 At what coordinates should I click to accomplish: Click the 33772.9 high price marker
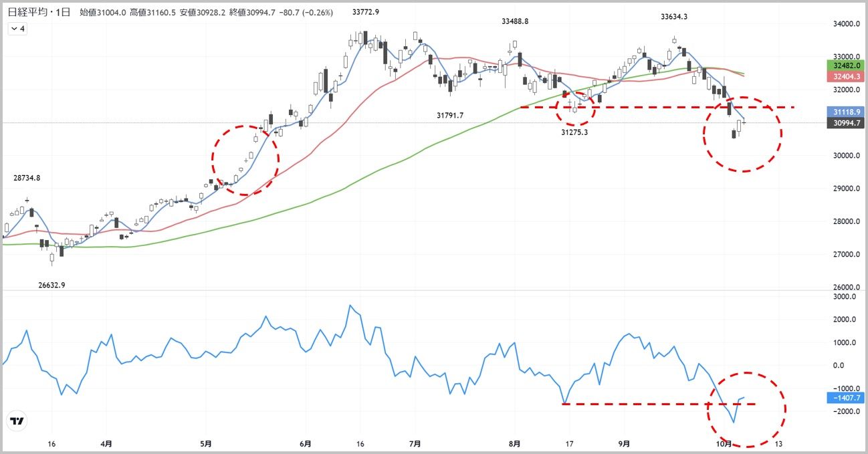pyautogui.click(x=365, y=11)
